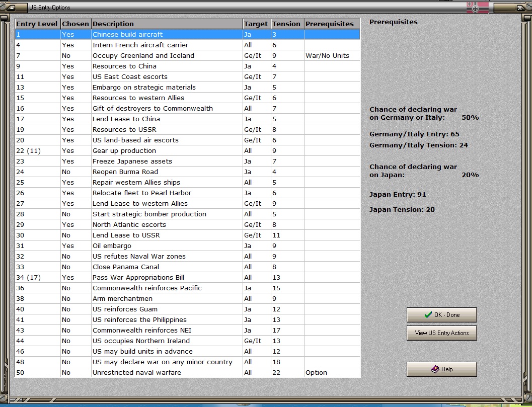
Task: Close the US Entry Options window
Action: 520,8
